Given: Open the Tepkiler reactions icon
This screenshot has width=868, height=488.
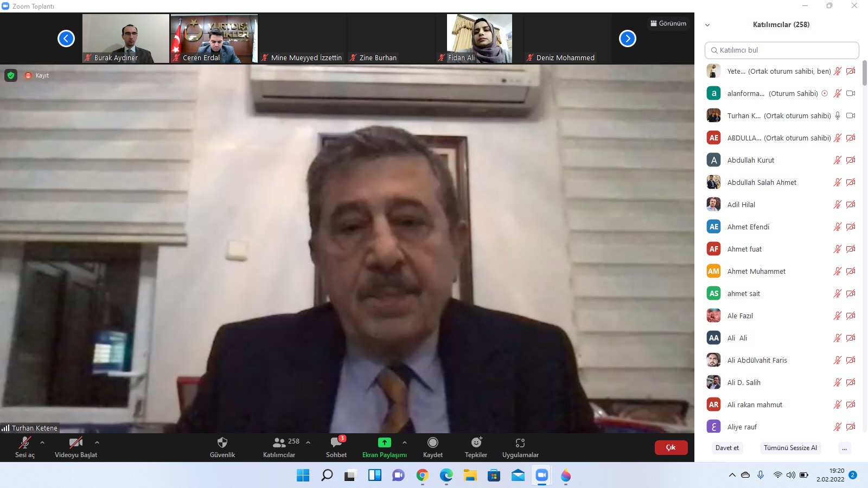Looking at the screenshot, I should pos(476,443).
